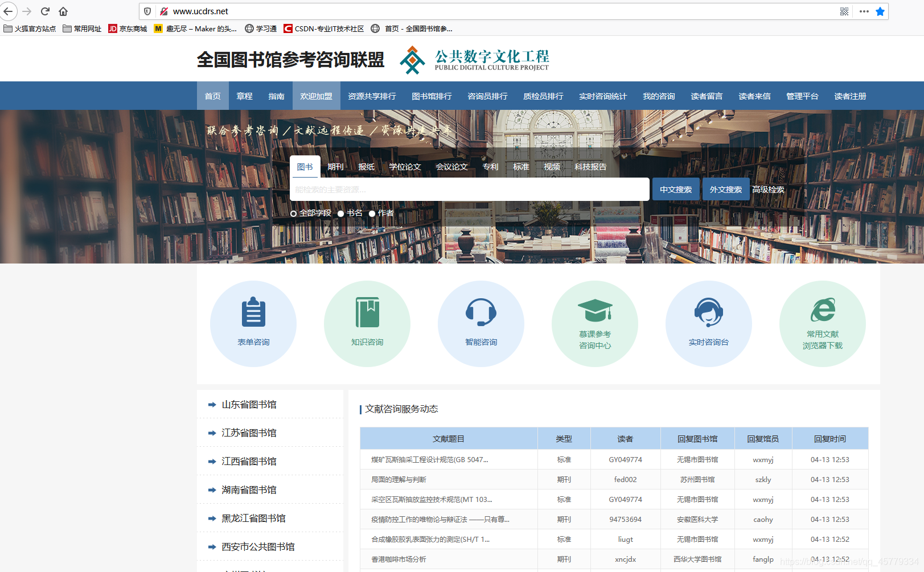Open the 香港咖啡市场分析 document title

coord(399,559)
